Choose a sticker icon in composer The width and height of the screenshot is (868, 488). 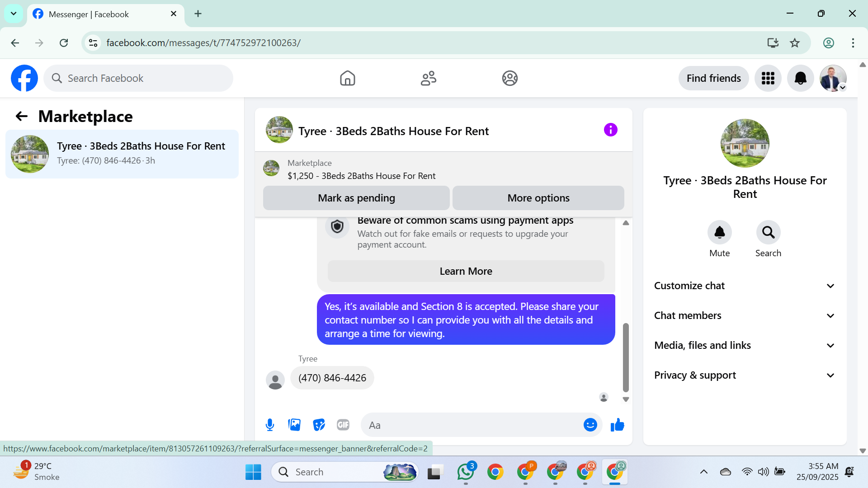point(319,425)
